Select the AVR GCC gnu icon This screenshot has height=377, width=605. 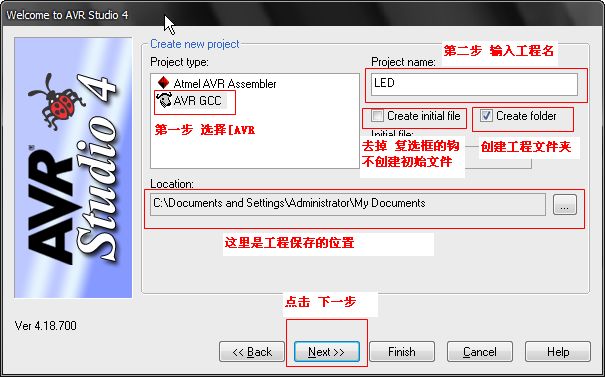coord(164,100)
